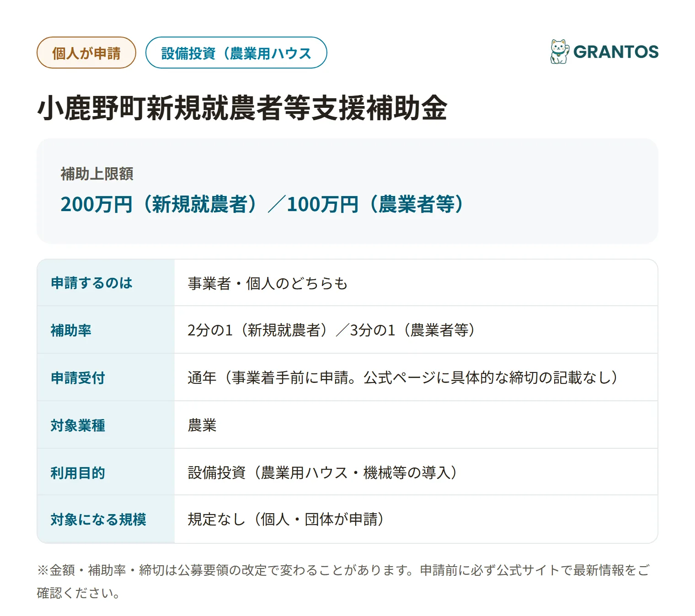The image size is (695, 616).
Task: Click the title 小鹿野町新規就農者等支援補助金
Action: click(x=242, y=108)
